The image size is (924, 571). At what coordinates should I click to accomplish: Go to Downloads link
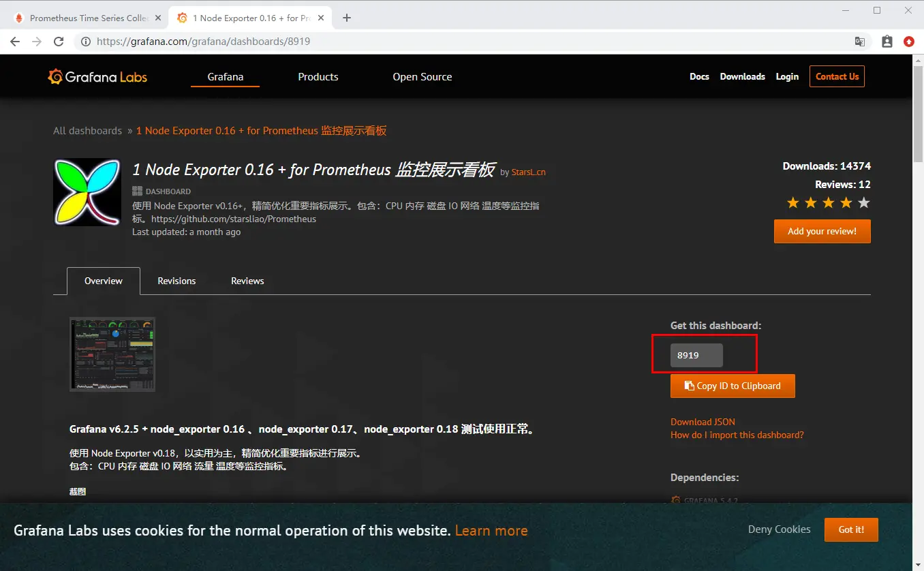pos(743,76)
